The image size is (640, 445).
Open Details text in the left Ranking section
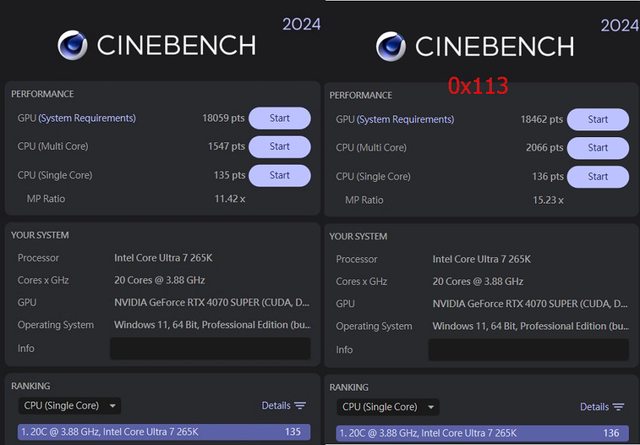coord(275,406)
